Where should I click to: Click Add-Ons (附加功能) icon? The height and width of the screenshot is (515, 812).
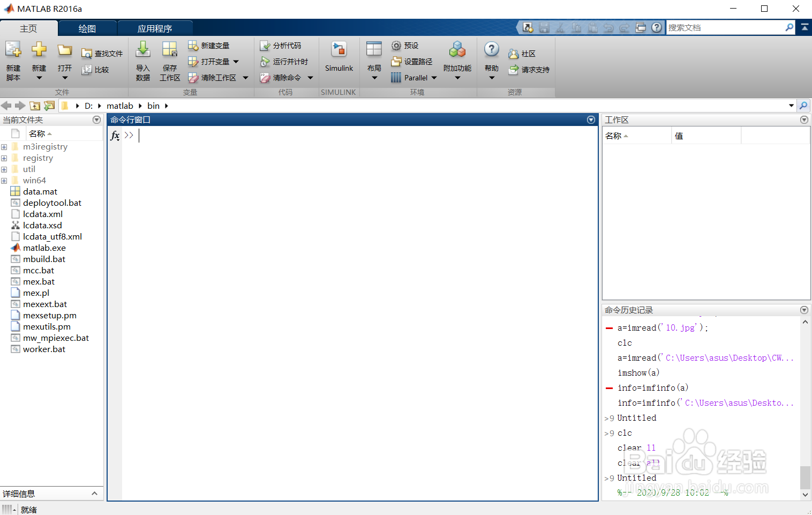pos(457,49)
